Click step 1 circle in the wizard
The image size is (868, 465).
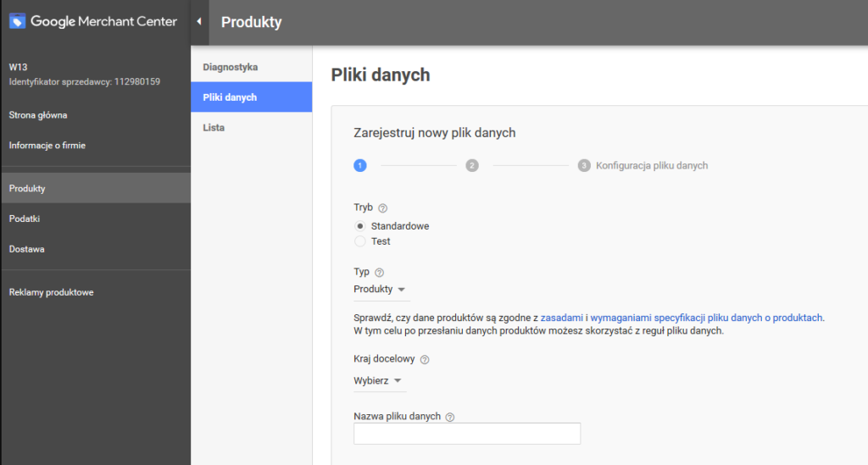click(x=360, y=166)
